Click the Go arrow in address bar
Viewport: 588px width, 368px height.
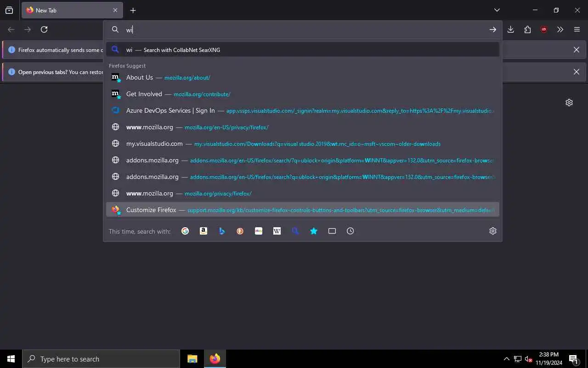[x=492, y=29]
